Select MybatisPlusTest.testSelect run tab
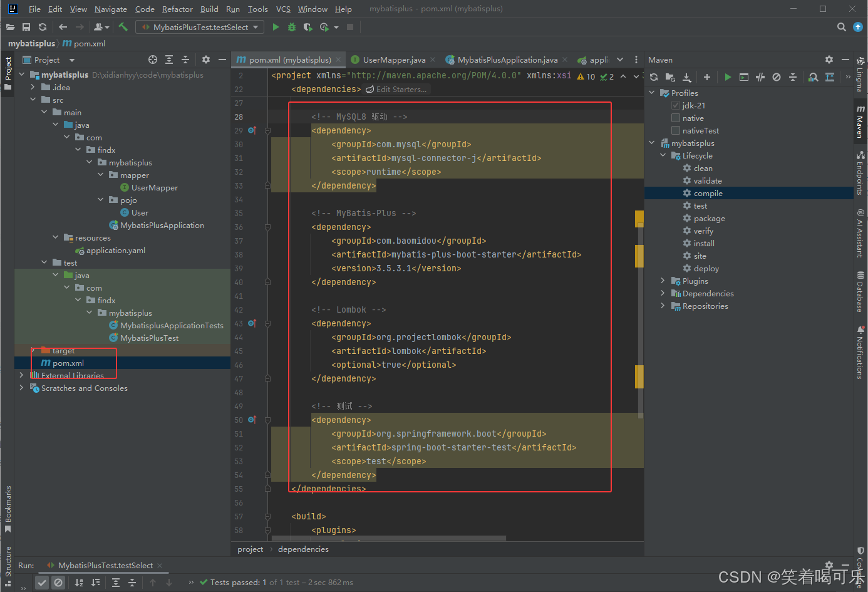Image resolution: width=868 pixels, height=592 pixels. click(105, 565)
